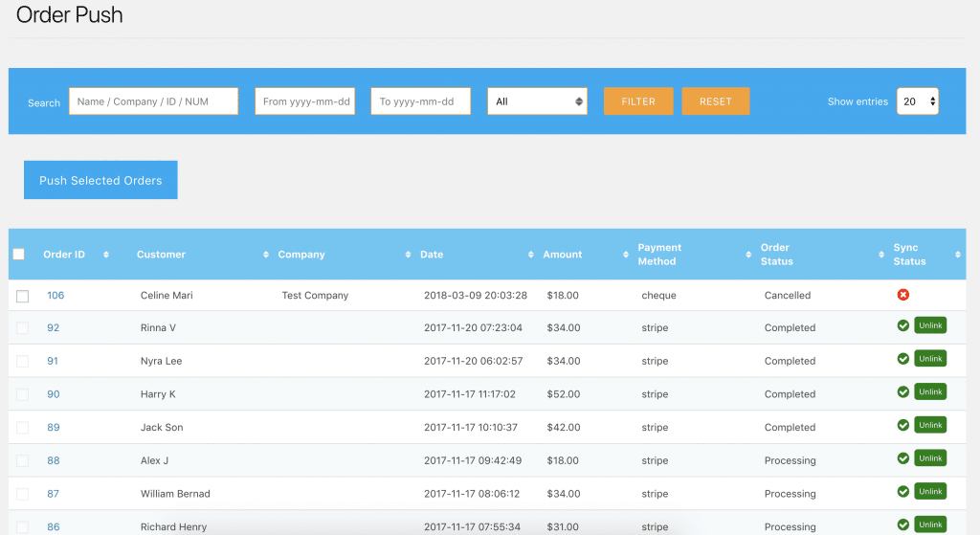Unlink order 91
980x535 pixels.
click(x=930, y=358)
